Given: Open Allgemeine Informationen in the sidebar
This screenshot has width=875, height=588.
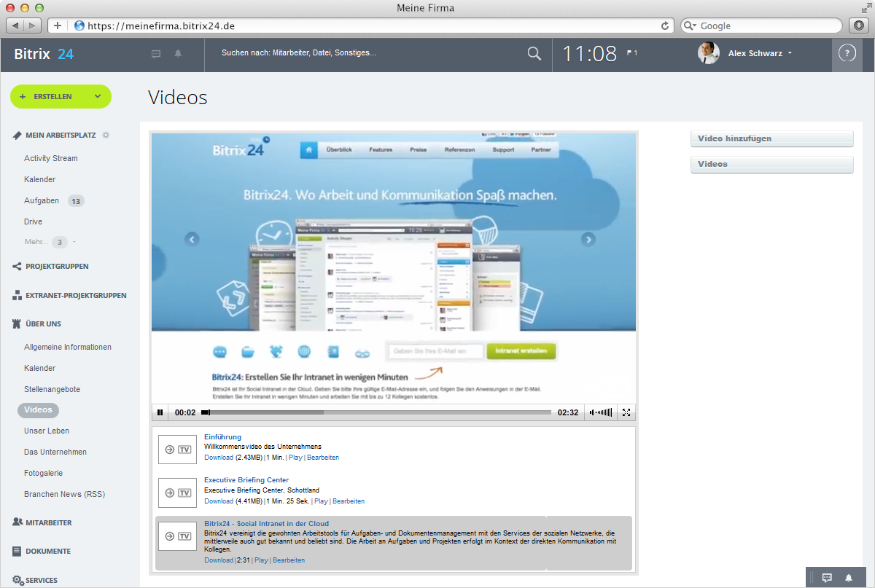Looking at the screenshot, I should [x=68, y=347].
